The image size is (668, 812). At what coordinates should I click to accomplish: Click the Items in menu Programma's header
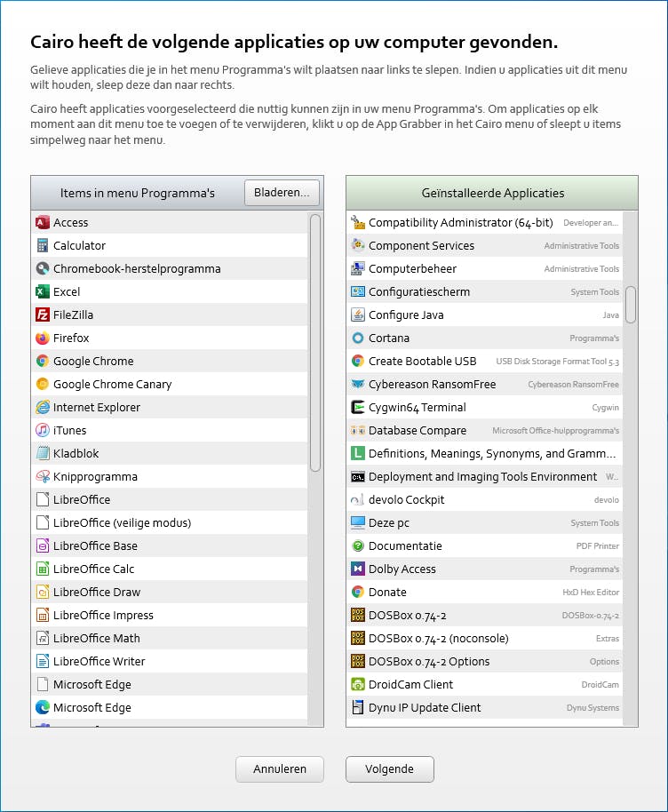point(137,193)
